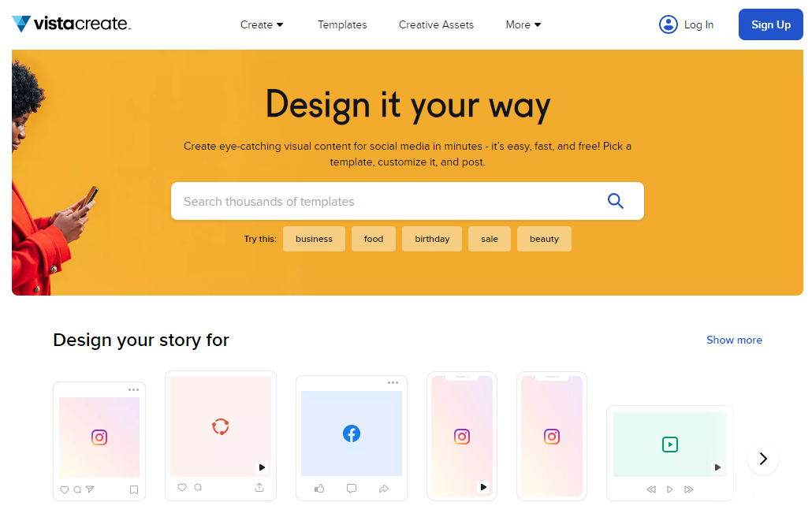
Task: Open the Create dropdown menu
Action: [262, 24]
